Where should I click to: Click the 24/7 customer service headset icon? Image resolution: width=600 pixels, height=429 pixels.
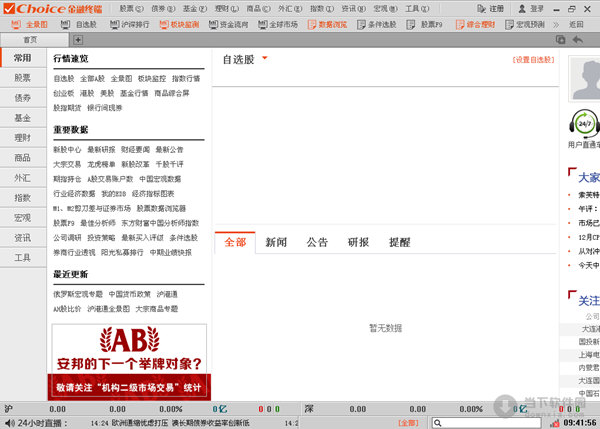[583, 123]
